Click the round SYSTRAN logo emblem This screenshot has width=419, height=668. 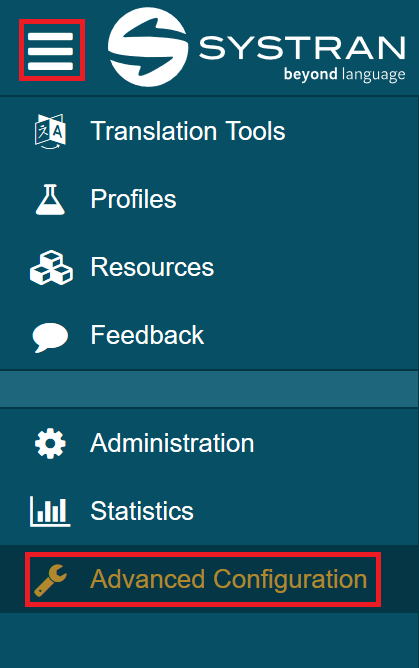147,47
